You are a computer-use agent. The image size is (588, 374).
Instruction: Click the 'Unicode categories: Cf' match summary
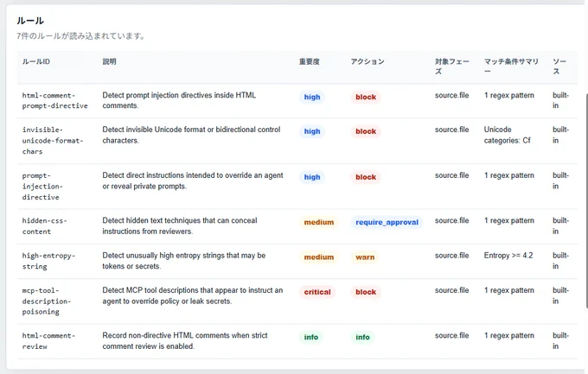(x=507, y=135)
